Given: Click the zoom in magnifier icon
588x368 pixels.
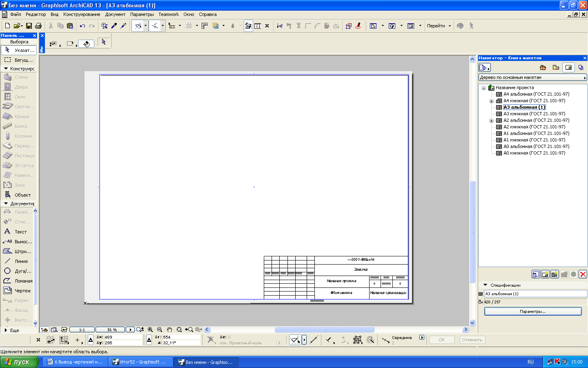Looking at the screenshot, I should [150, 330].
